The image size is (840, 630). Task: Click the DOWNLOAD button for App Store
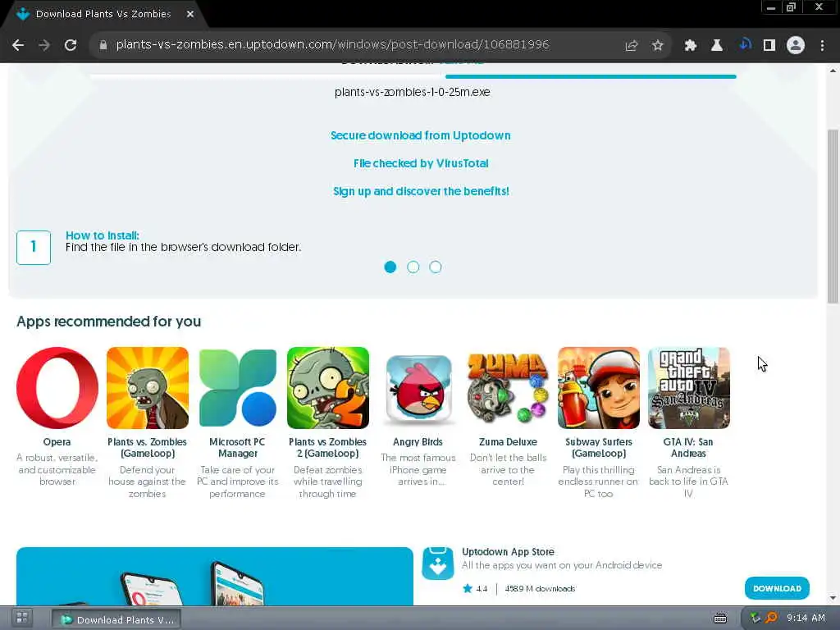click(x=777, y=588)
